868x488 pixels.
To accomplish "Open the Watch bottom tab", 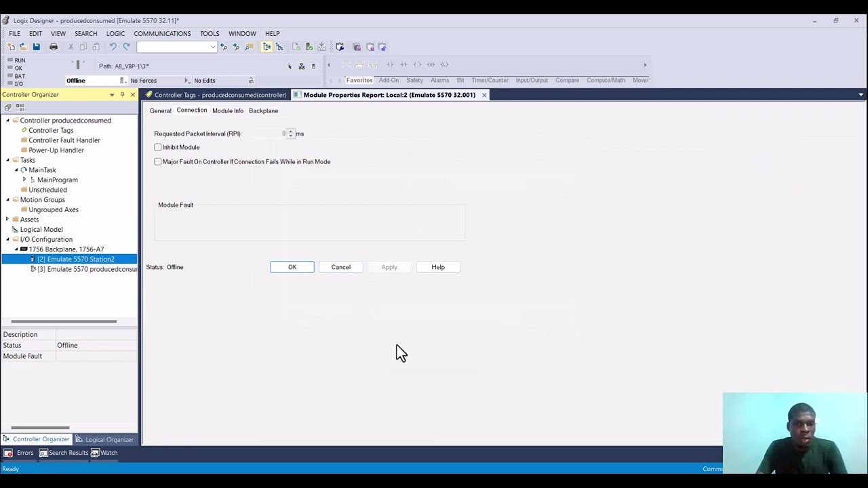I will pos(104,453).
